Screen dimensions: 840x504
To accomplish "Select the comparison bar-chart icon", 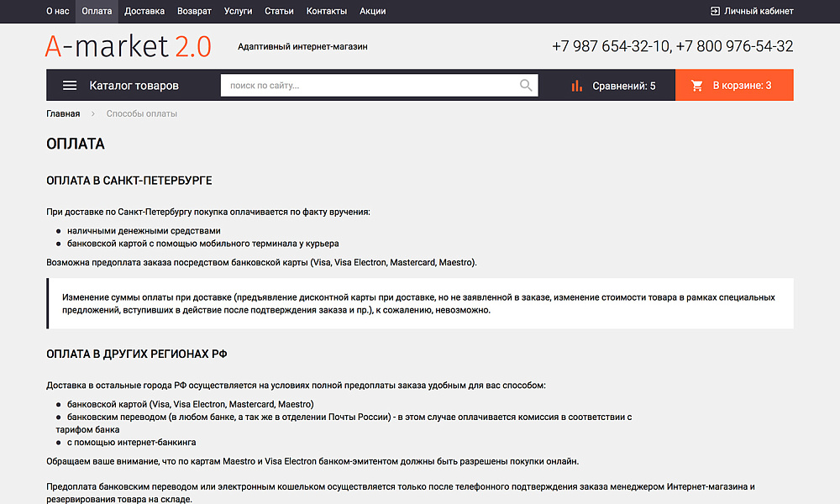I will click(x=576, y=85).
